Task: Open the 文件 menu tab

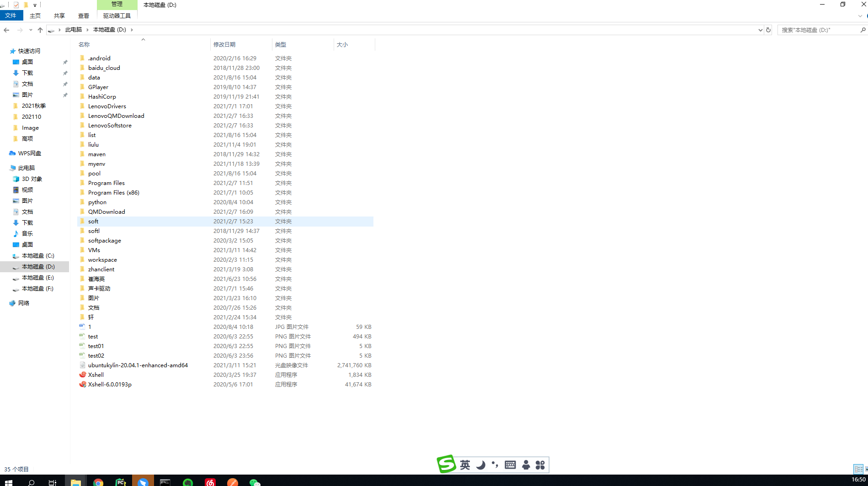Action: point(11,16)
